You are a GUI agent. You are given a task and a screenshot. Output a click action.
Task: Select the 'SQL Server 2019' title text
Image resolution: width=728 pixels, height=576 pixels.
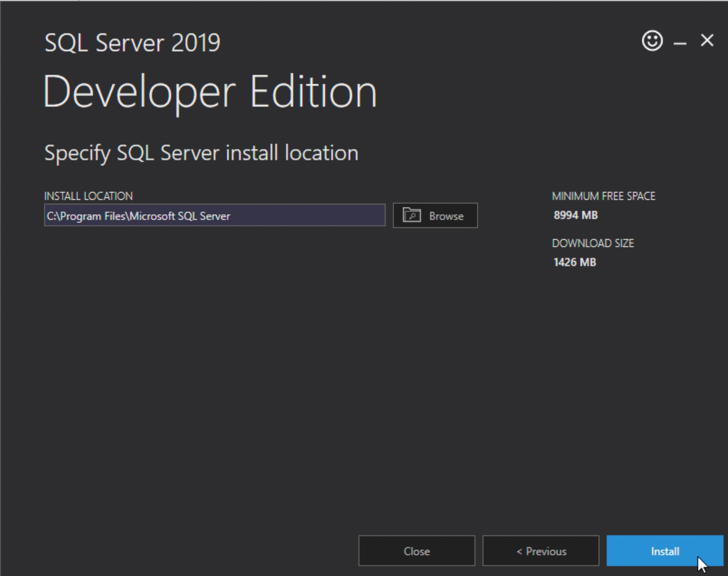[x=132, y=43]
